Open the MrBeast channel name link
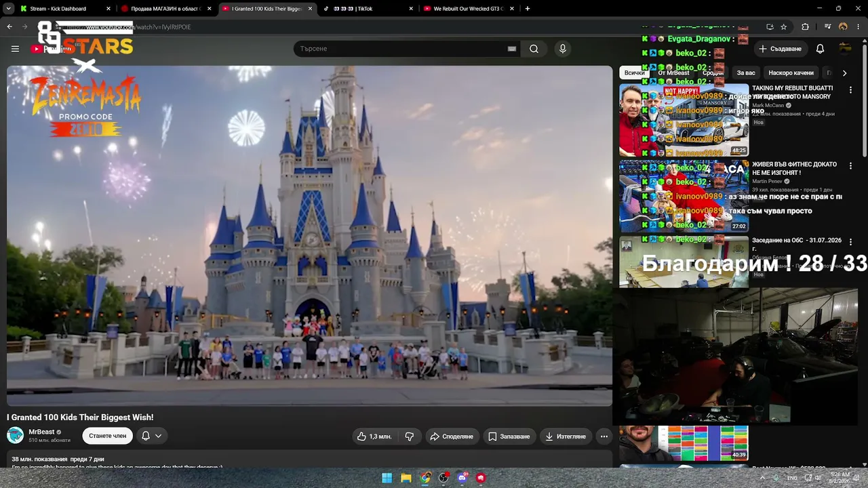Screen dimensions: 868x488 (x=41, y=432)
